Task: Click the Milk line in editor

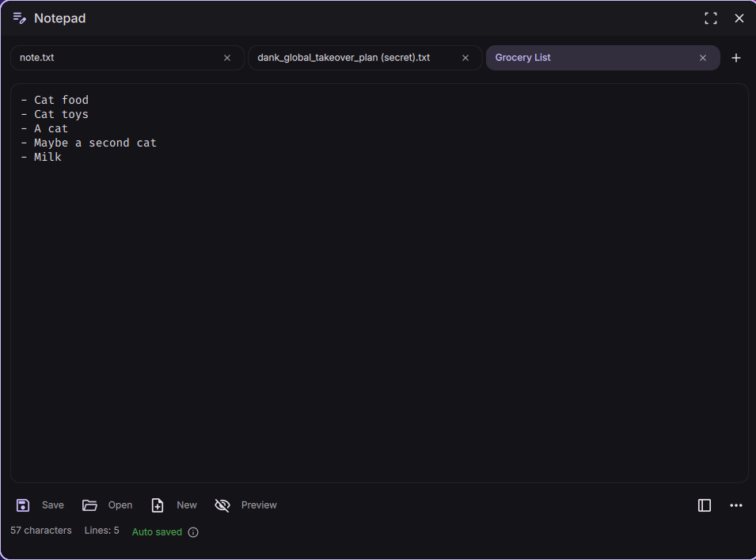Action: tap(41, 157)
